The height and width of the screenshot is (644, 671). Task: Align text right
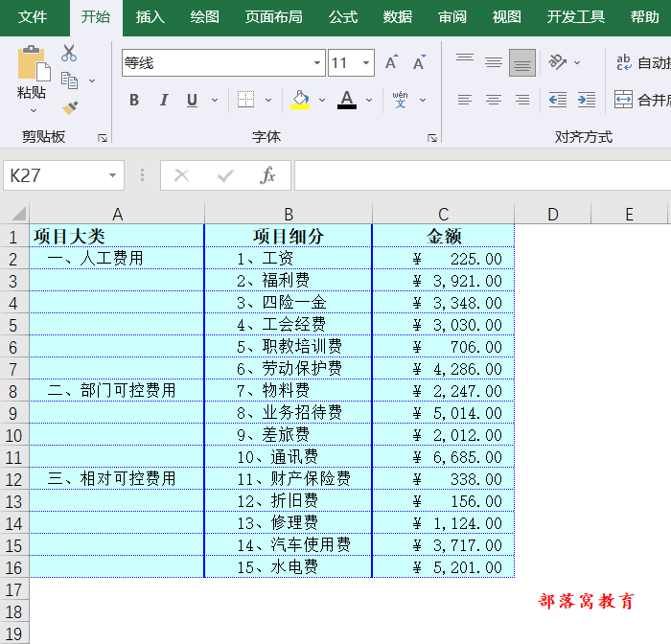(x=522, y=100)
